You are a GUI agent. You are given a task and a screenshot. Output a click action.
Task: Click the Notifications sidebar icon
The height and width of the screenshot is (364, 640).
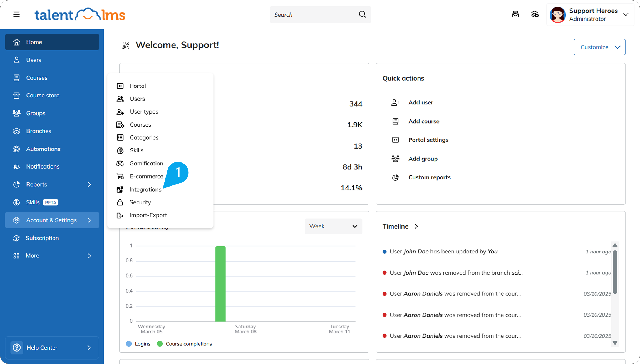16,167
